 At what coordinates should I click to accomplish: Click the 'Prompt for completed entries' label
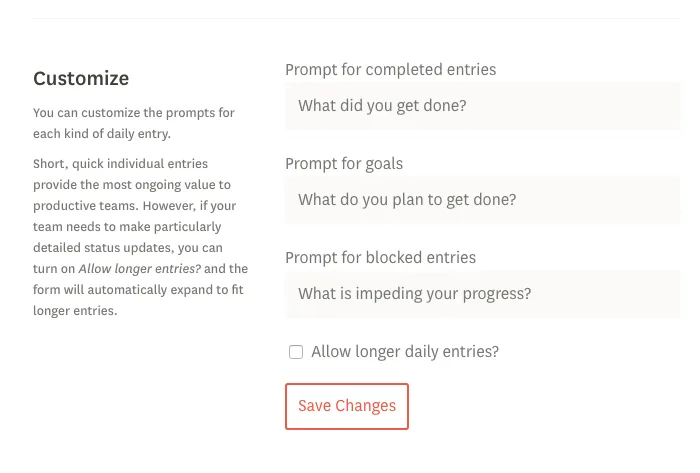pos(391,70)
